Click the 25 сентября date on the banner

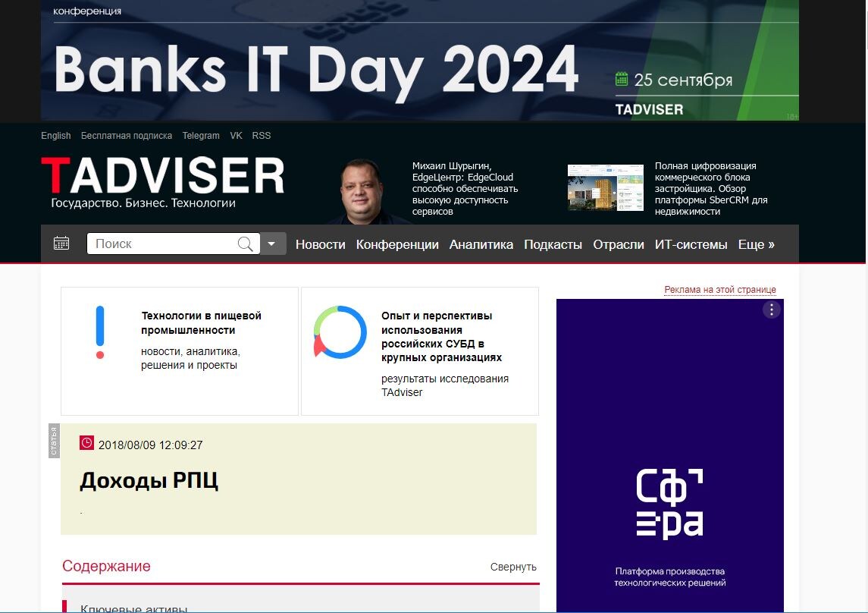[x=683, y=80]
